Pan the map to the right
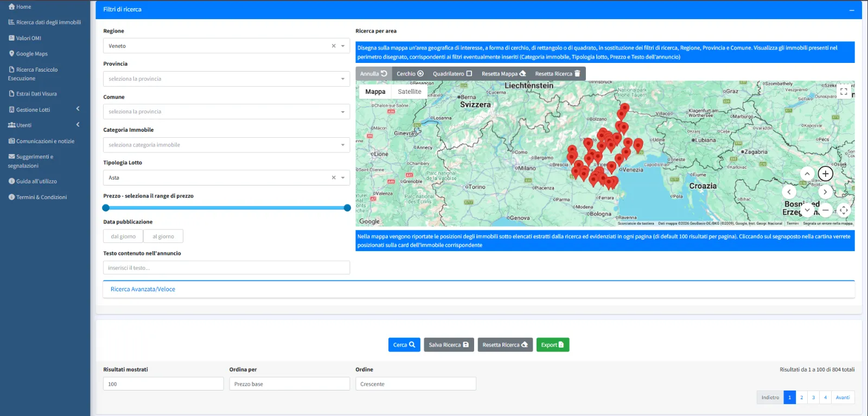 (825, 191)
